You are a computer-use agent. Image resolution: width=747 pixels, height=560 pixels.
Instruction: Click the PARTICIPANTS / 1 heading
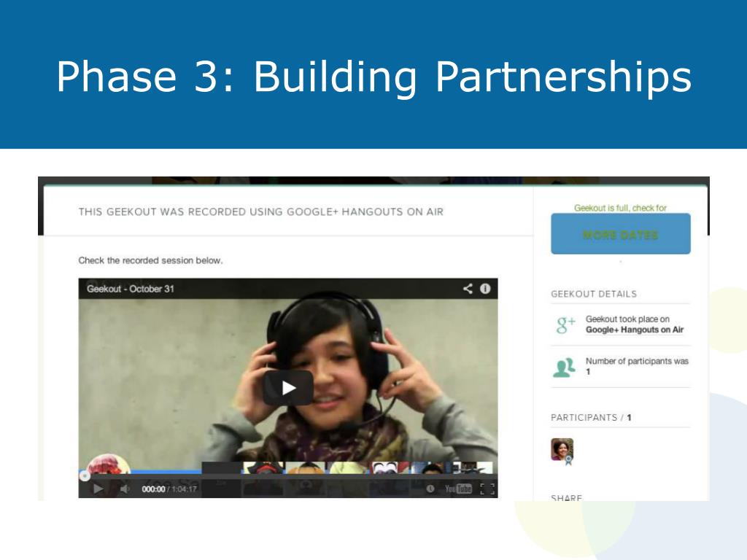coord(591,418)
